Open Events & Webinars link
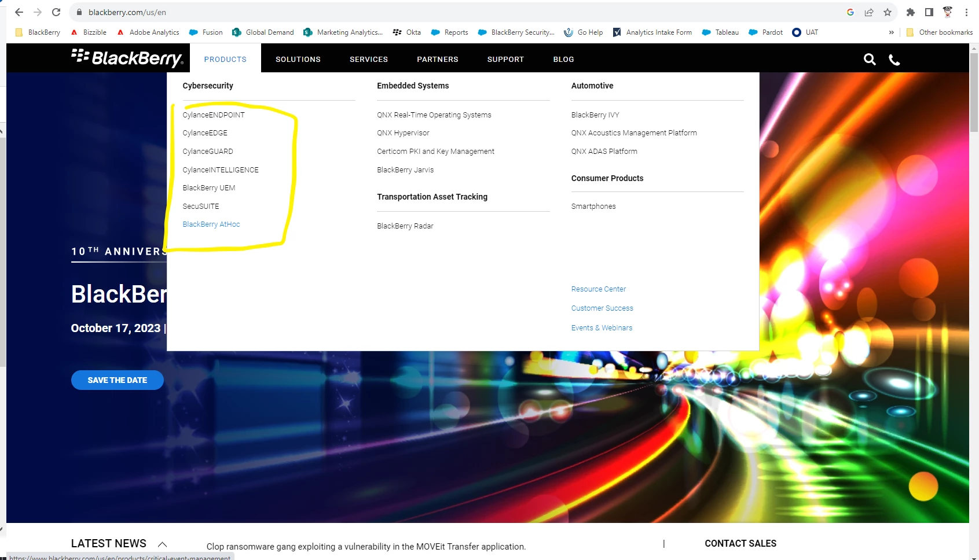 point(602,328)
